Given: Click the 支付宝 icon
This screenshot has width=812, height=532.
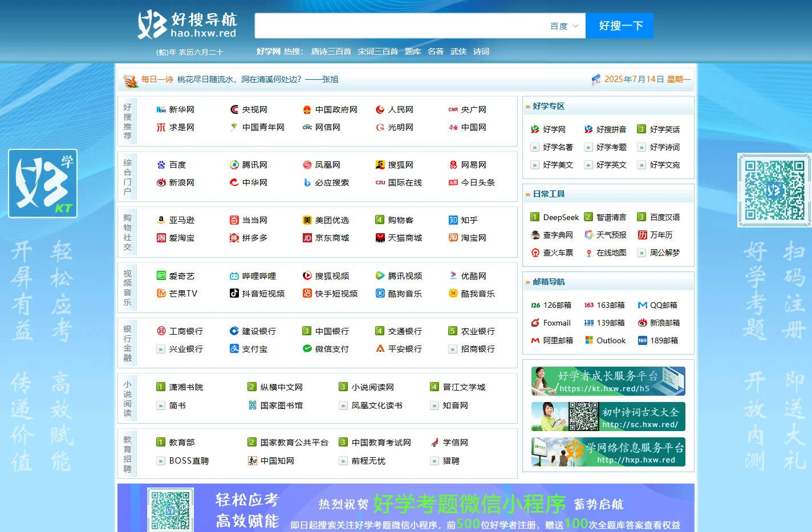Looking at the screenshot, I should tap(234, 348).
